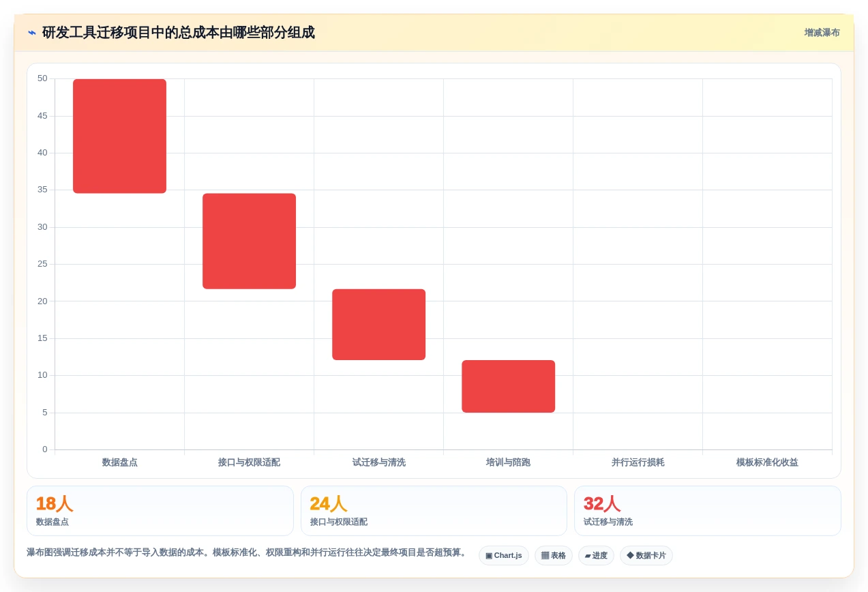The width and height of the screenshot is (868, 592).
Task: Open the 32人 试迁移与清洗 data card
Action: (x=708, y=511)
